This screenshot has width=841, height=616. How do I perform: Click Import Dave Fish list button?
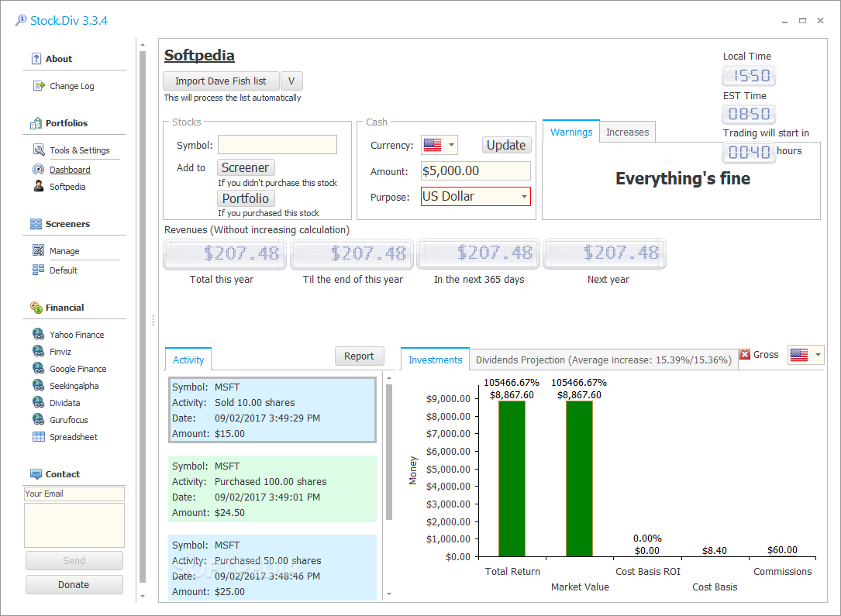(x=221, y=81)
